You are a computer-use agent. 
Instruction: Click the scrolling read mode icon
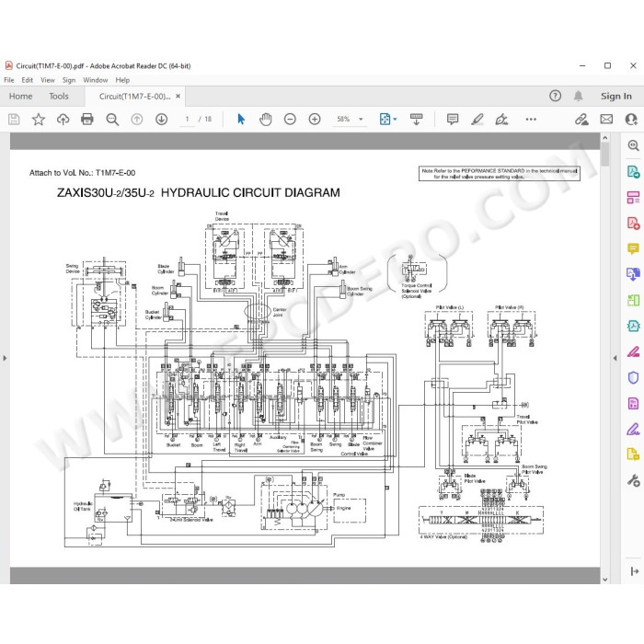coord(416,120)
